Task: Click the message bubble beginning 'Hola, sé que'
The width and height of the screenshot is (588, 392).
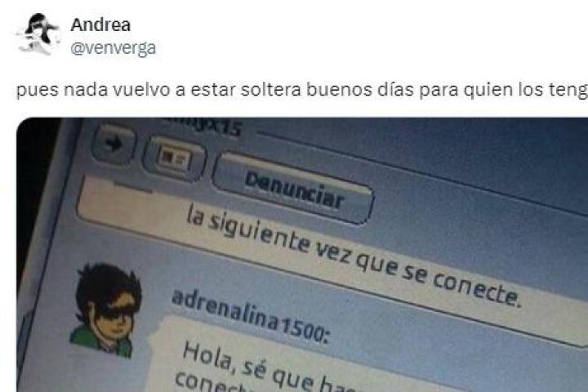Action: [337, 360]
